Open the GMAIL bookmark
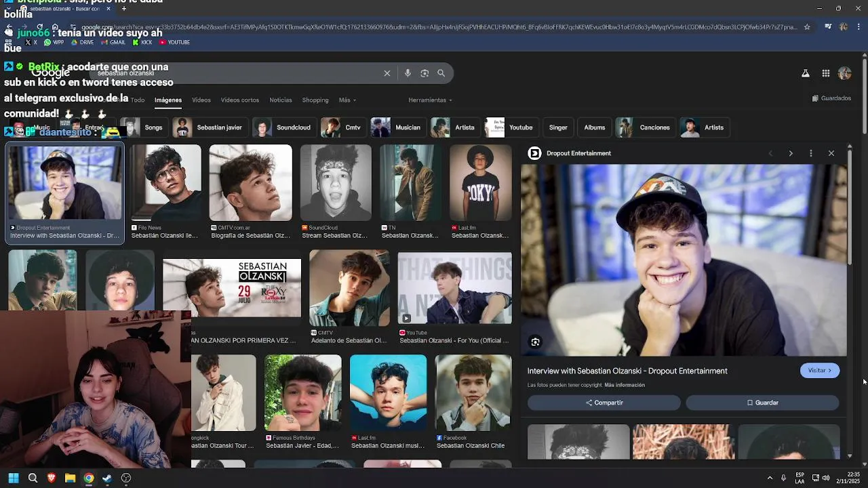The height and width of the screenshot is (488, 868). pos(113,42)
